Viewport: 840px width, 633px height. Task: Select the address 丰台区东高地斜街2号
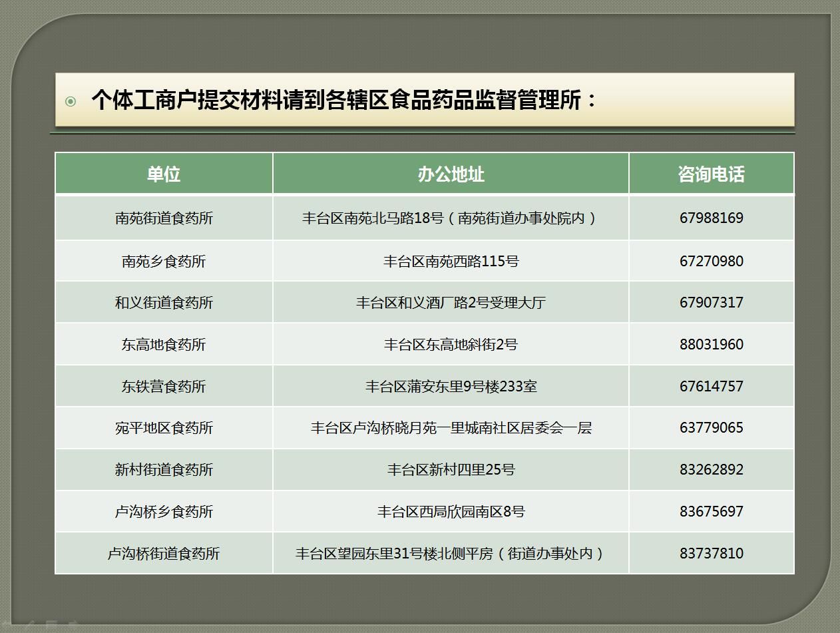(x=451, y=344)
